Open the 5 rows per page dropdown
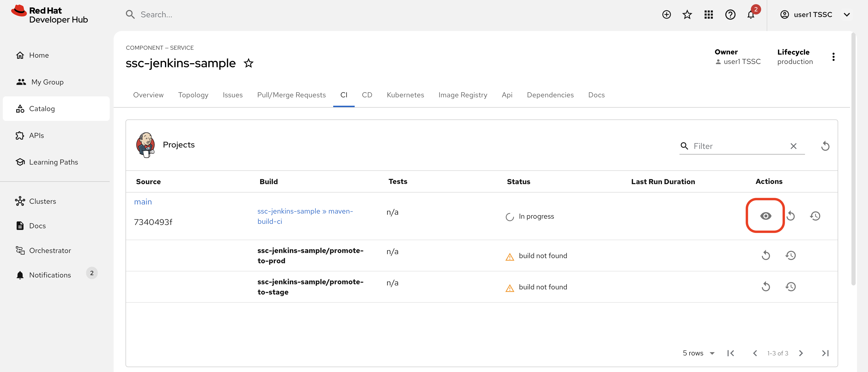The width and height of the screenshot is (868, 372). pyautogui.click(x=698, y=353)
